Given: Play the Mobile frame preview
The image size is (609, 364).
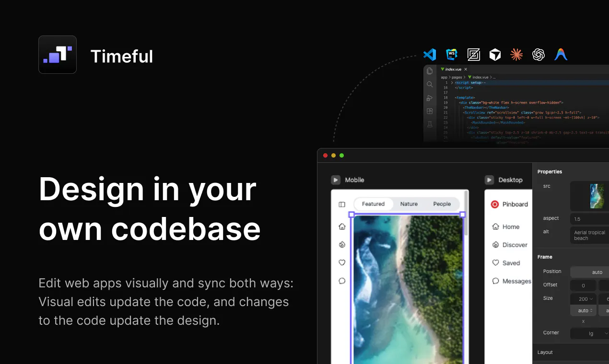Looking at the screenshot, I should 336,180.
